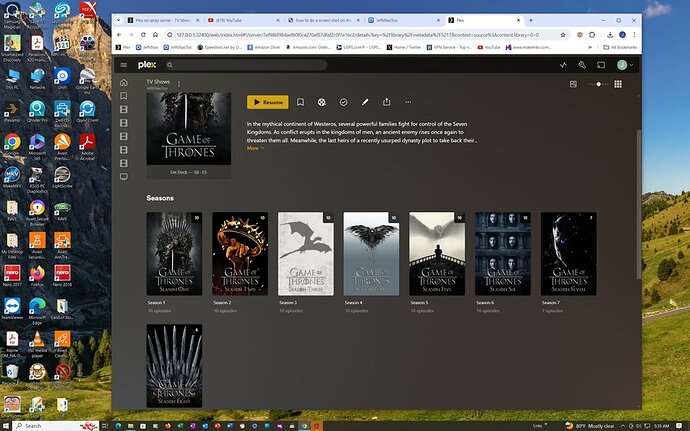Click the Game of Thrones main poster
This screenshot has width=690, height=431.
pos(188,129)
